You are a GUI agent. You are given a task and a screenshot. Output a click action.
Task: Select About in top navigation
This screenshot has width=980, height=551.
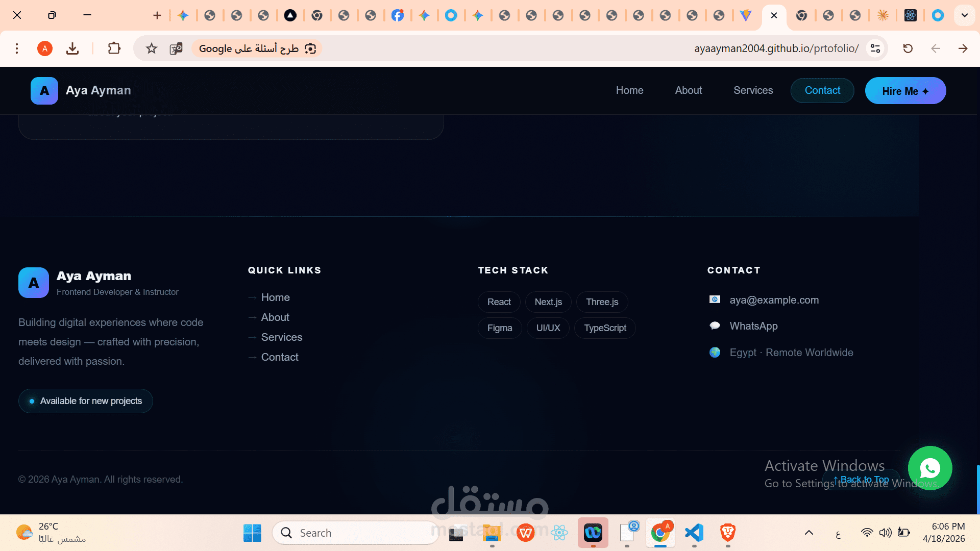coord(688,90)
